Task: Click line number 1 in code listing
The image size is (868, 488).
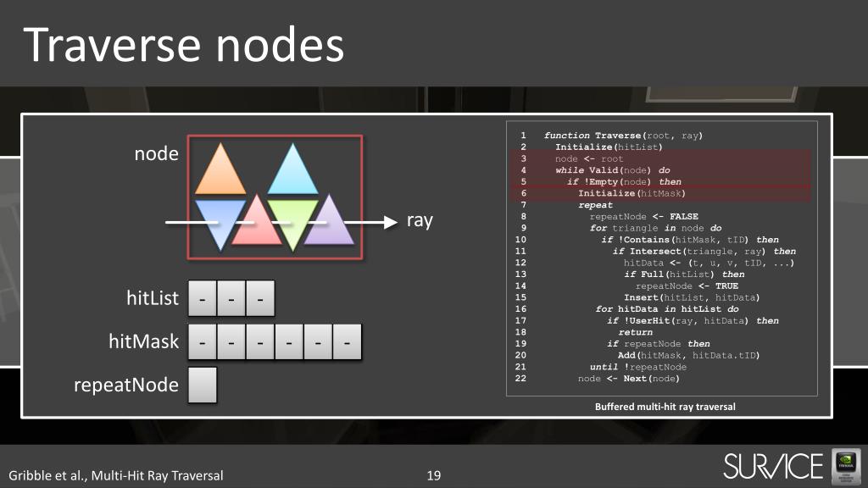Action: (x=523, y=136)
